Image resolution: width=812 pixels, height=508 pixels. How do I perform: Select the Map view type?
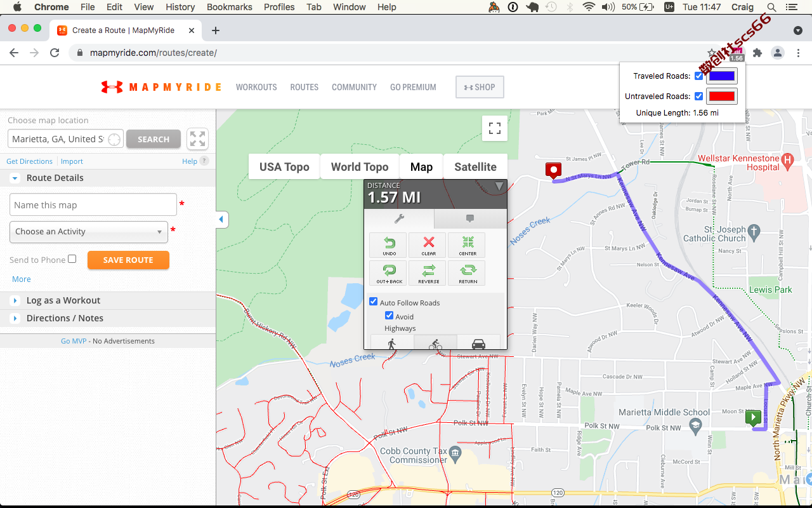pos(421,167)
